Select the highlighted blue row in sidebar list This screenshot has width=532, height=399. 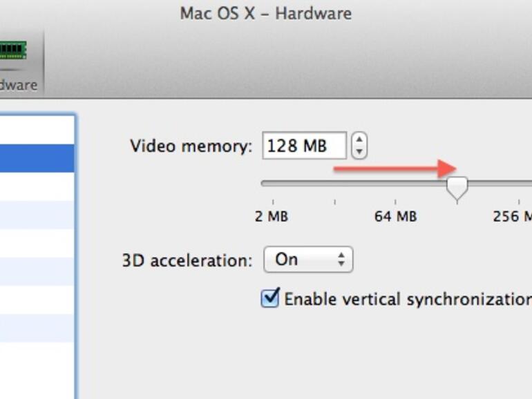[37, 158]
